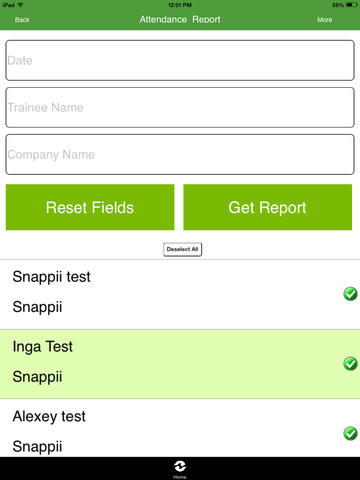
Task: Click the Deselect All button
Action: point(182,249)
